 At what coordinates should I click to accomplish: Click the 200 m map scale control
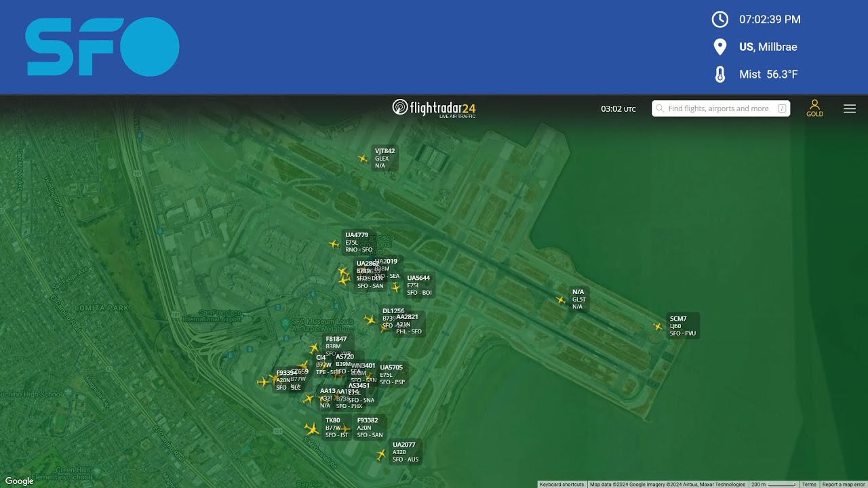coord(773,485)
